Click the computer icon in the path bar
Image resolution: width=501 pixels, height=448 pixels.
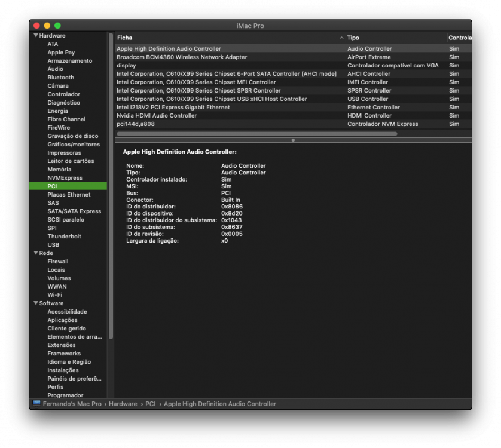click(36, 404)
